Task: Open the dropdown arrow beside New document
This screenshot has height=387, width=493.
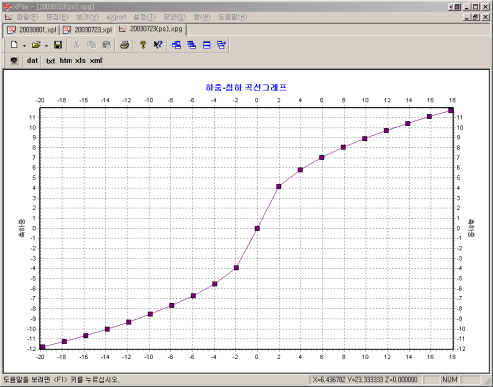Action: pos(24,45)
